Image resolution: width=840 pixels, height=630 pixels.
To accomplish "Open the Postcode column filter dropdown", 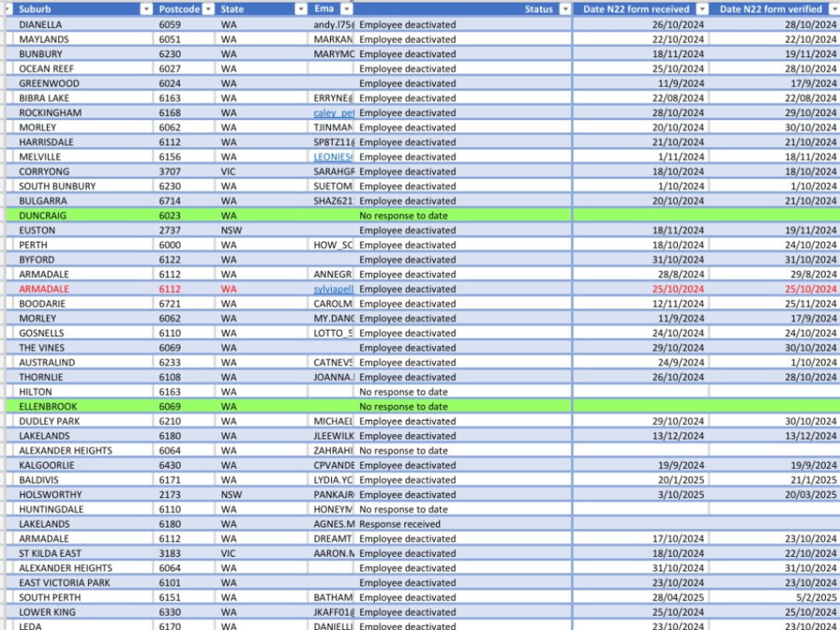I will tap(209, 9).
